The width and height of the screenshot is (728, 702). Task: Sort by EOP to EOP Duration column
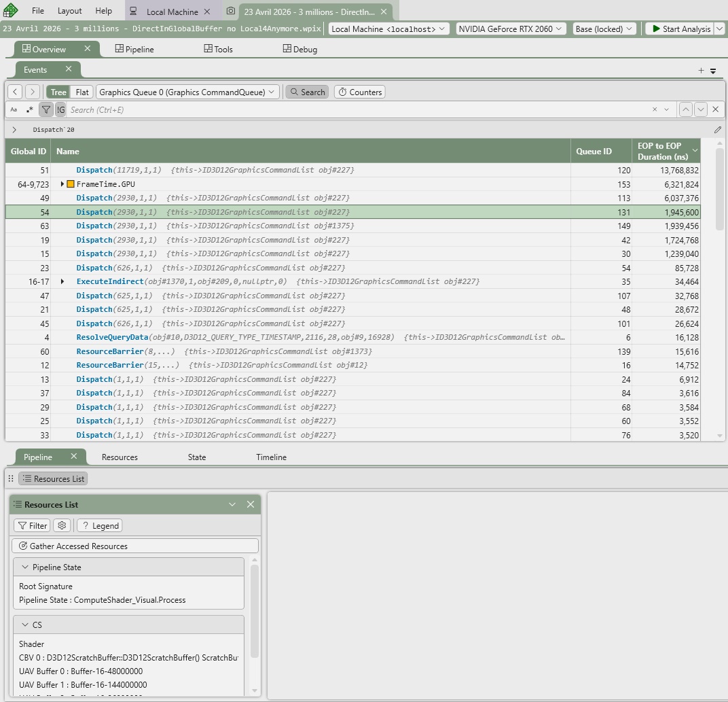pos(666,151)
